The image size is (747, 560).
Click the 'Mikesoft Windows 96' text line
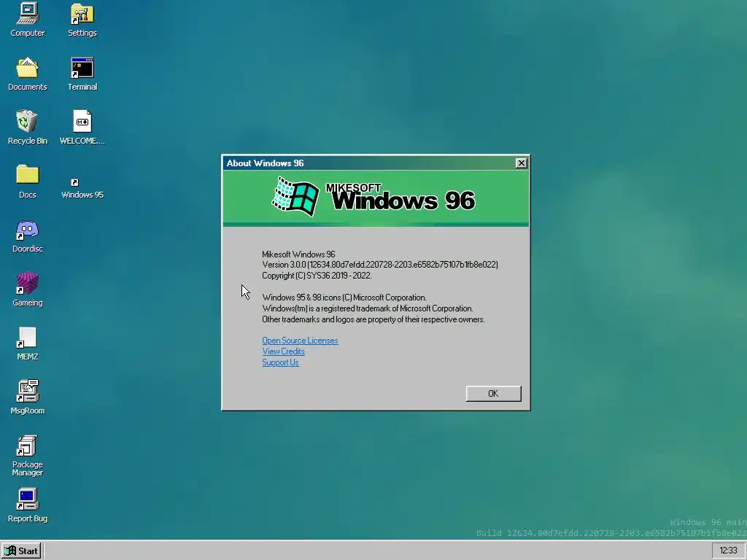298,254
